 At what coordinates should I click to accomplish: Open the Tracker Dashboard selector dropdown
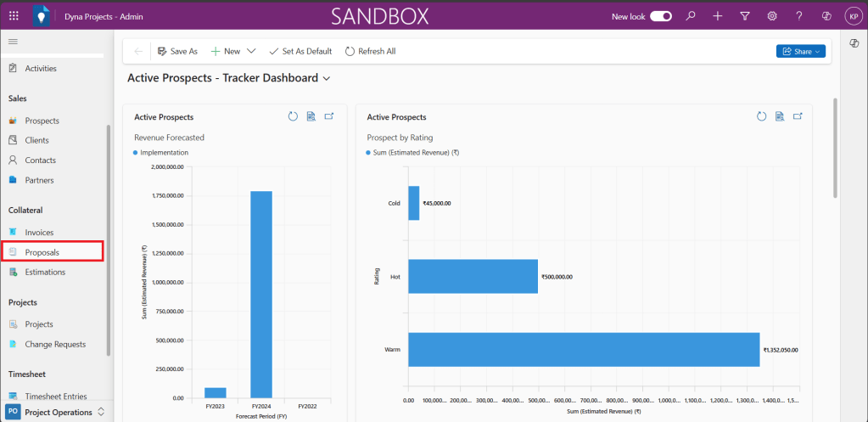coord(327,78)
